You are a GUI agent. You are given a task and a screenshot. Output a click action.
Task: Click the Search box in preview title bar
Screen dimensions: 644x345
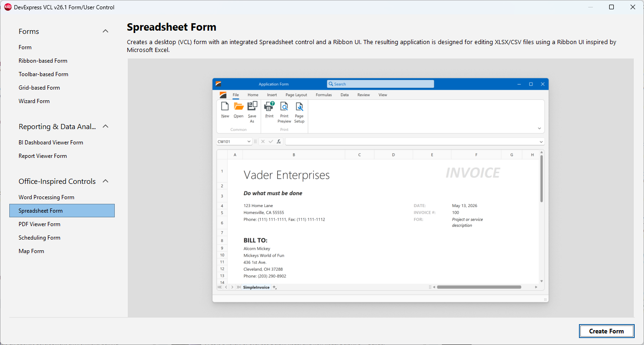(381, 84)
